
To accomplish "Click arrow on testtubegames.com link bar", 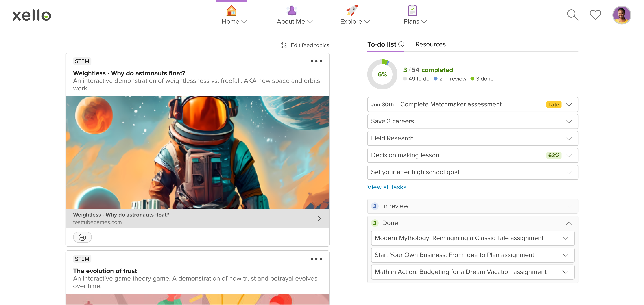I will click(x=319, y=218).
